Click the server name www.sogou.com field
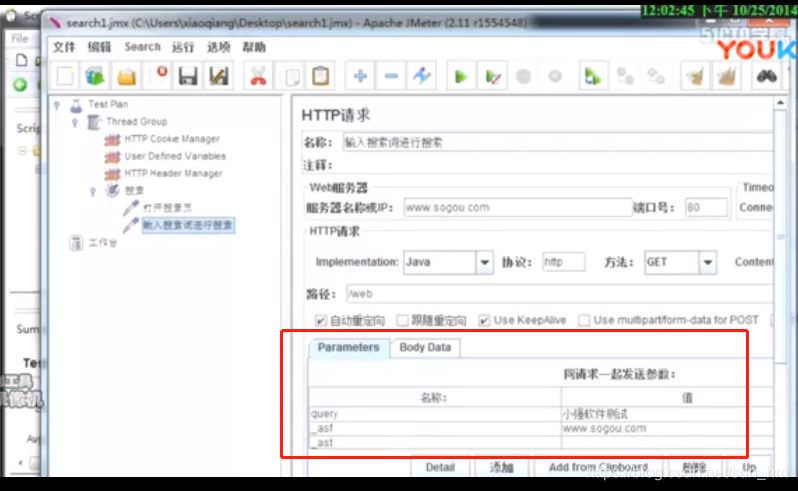 [518, 208]
